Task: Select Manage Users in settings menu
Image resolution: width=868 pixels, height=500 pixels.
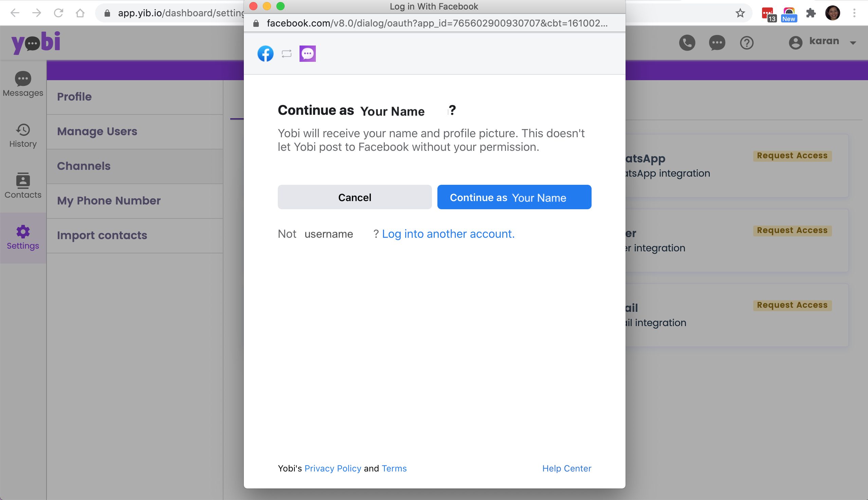Action: (135, 131)
